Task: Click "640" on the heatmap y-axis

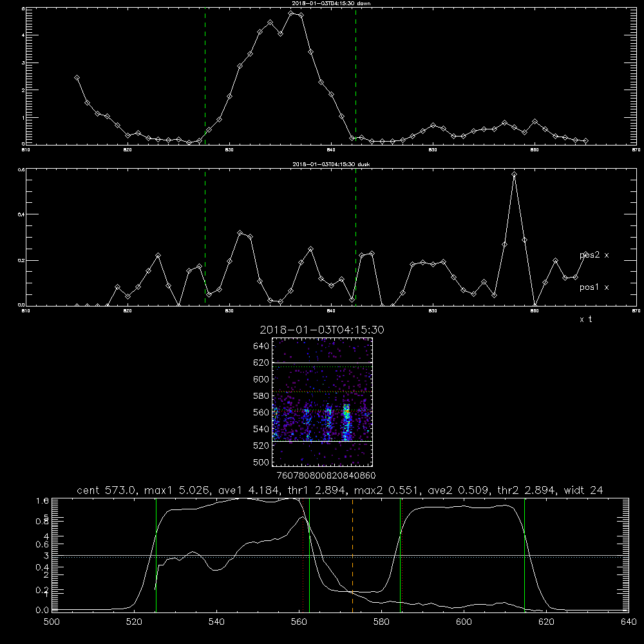Action: (x=261, y=346)
